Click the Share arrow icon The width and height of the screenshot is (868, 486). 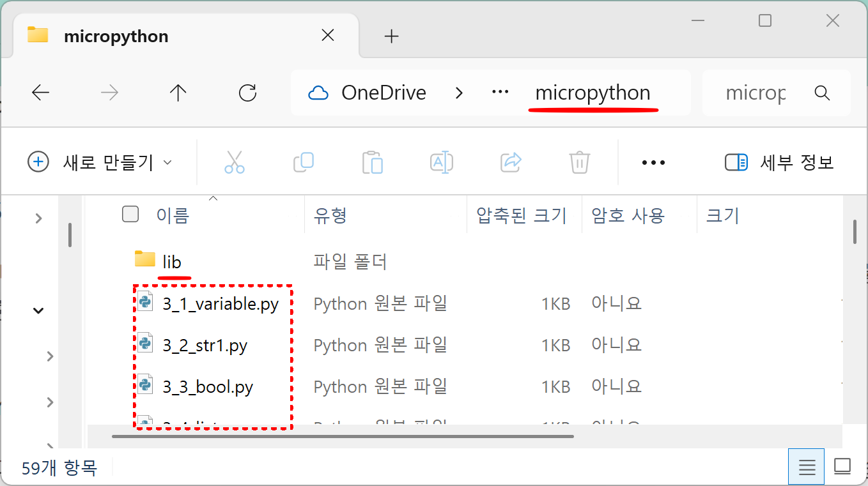(511, 162)
